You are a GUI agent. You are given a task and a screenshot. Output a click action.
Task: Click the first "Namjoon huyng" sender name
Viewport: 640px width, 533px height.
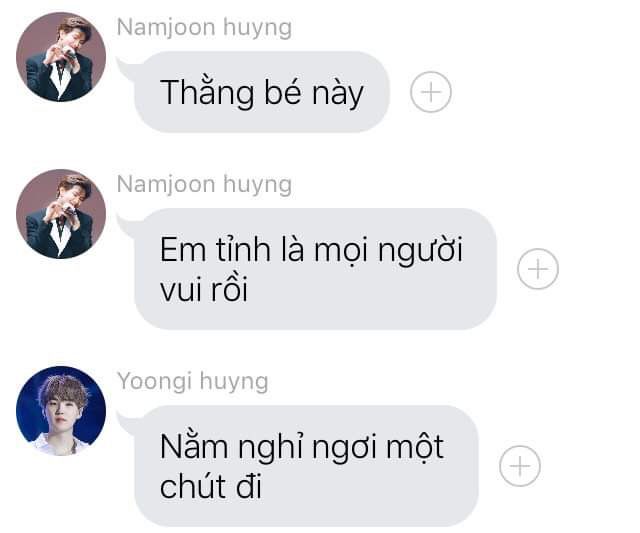[x=204, y=28]
